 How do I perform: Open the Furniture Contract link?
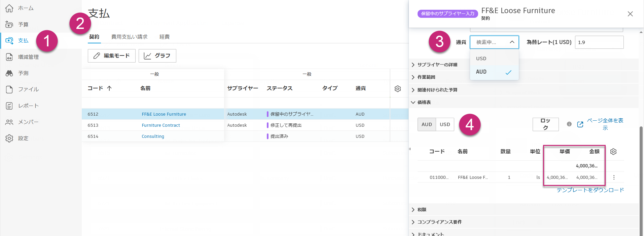pos(161,125)
